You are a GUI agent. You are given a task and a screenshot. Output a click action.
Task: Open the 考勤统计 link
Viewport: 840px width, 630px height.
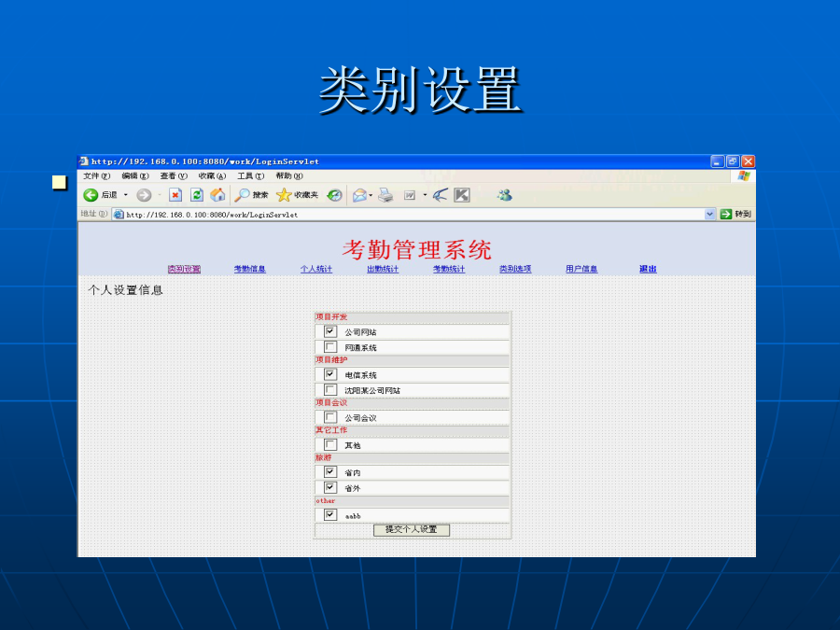pyautogui.click(x=449, y=269)
